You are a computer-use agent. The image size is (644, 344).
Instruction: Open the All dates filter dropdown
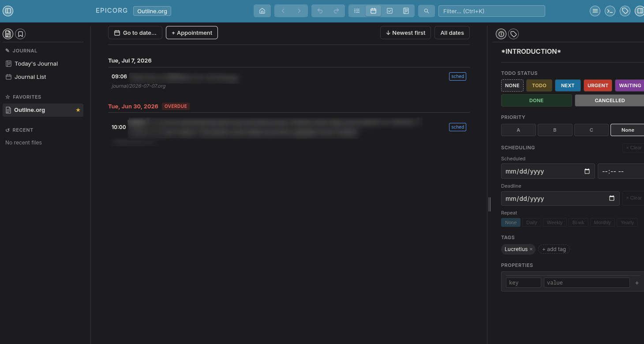[452, 33]
